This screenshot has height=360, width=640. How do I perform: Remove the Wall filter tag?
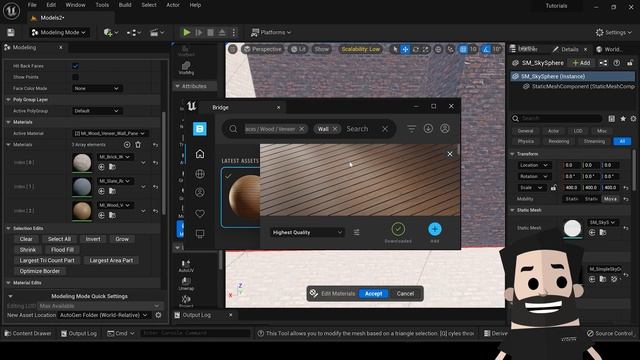click(x=335, y=129)
